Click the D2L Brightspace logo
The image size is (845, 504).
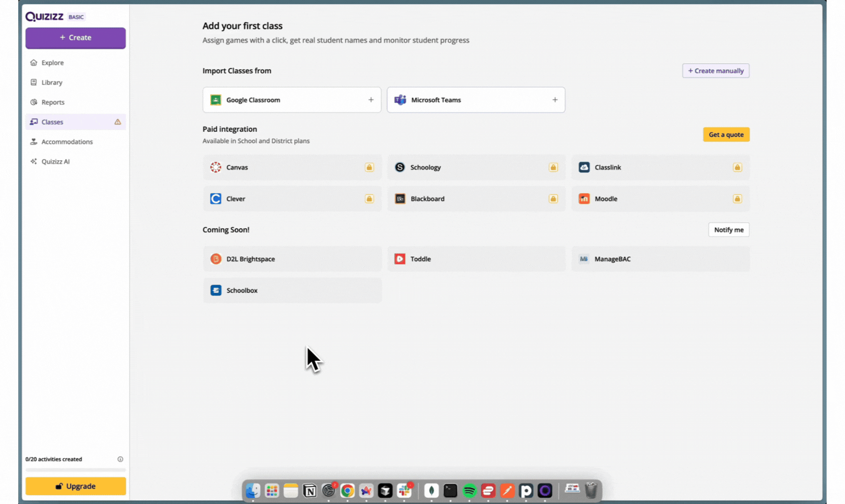(x=216, y=259)
